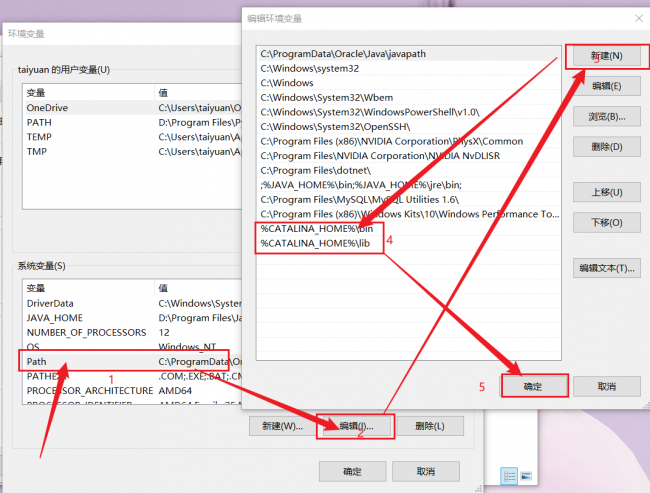Click the details view icon in background window

tap(509, 476)
